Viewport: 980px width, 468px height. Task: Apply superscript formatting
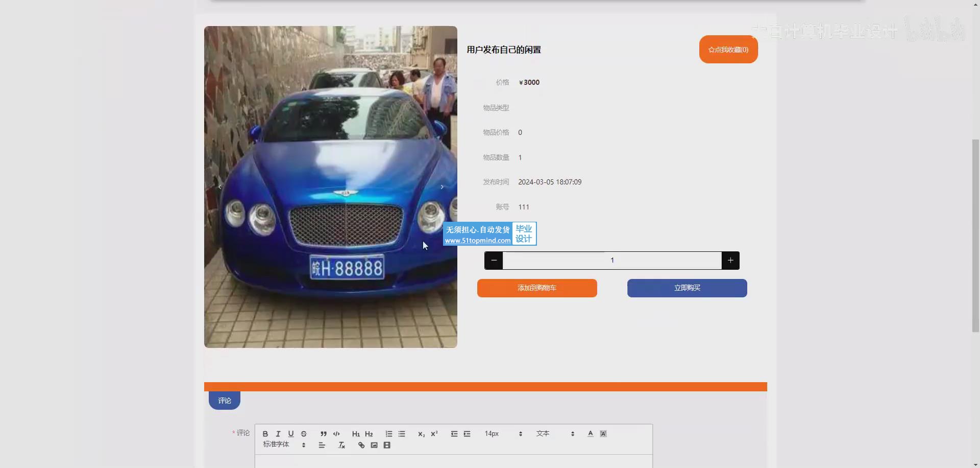click(x=434, y=434)
